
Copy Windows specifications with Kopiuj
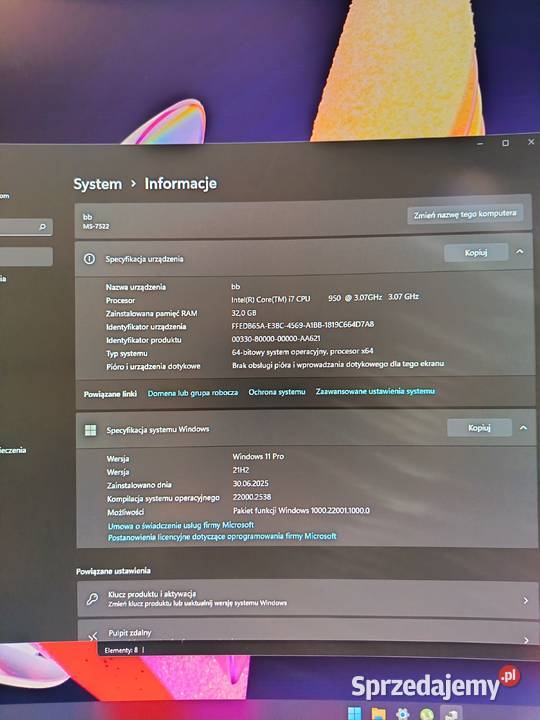pyautogui.click(x=479, y=428)
